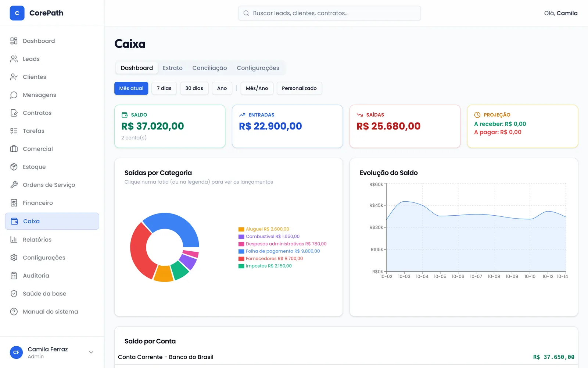
Task: Click the Saldo R$ 37.020,00 card
Action: (170, 126)
